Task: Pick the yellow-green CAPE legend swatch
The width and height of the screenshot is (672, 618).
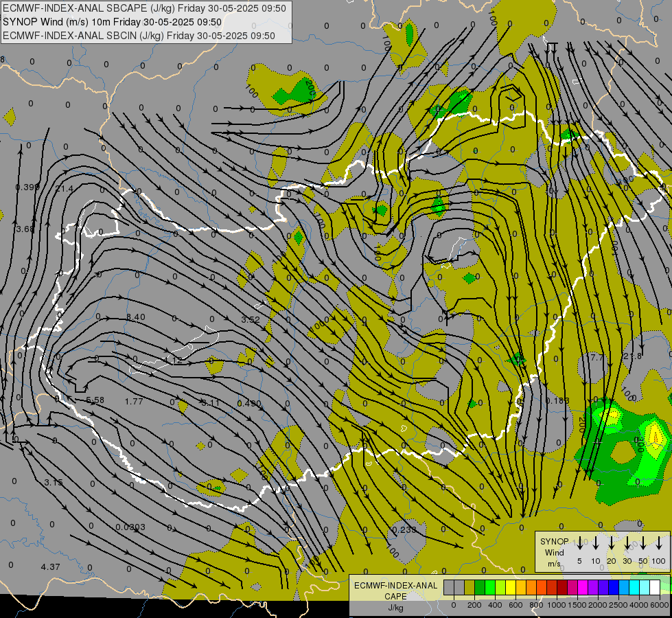Action: [500, 587]
